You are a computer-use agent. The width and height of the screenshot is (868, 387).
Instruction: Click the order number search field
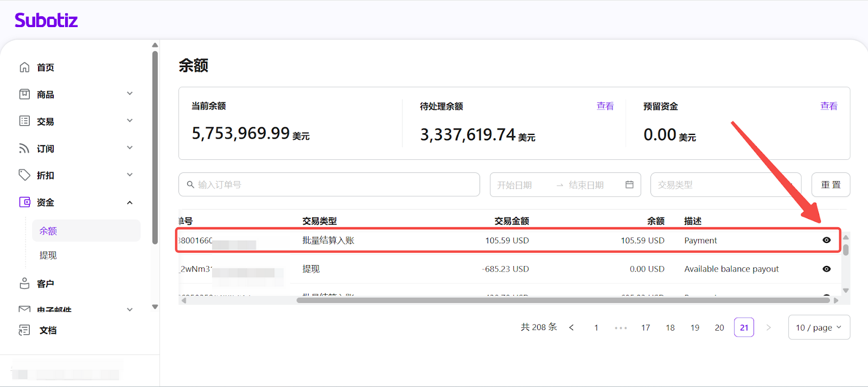[329, 185]
